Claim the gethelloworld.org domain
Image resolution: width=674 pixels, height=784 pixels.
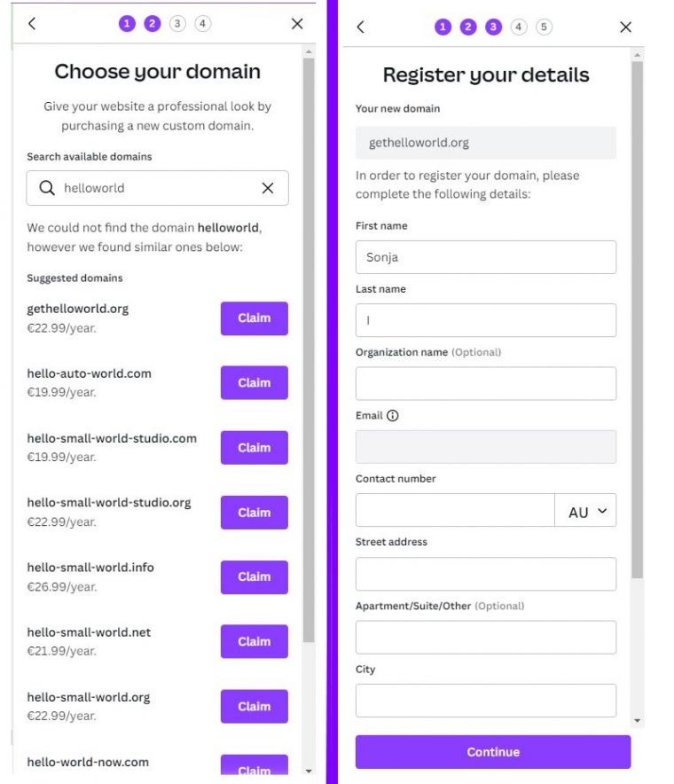(254, 318)
